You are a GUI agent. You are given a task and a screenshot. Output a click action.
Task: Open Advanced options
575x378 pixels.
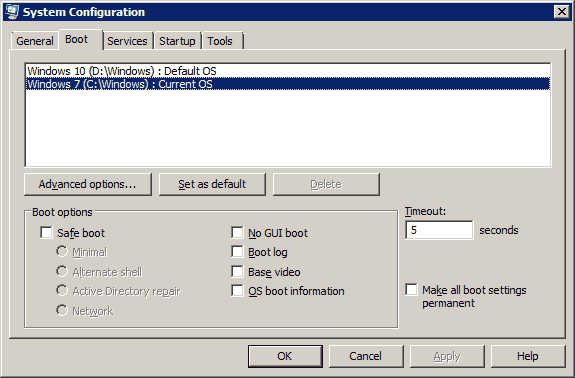pyautogui.click(x=88, y=184)
